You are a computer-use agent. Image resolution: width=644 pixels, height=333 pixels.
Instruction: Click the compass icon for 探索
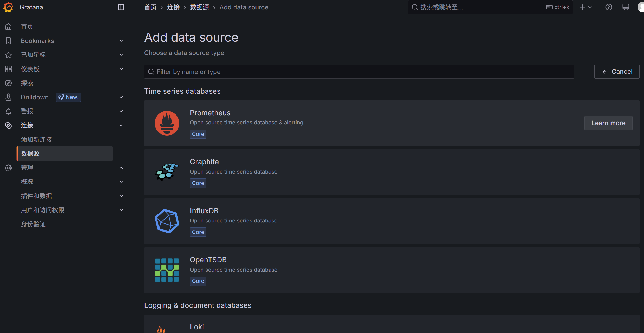[8, 83]
